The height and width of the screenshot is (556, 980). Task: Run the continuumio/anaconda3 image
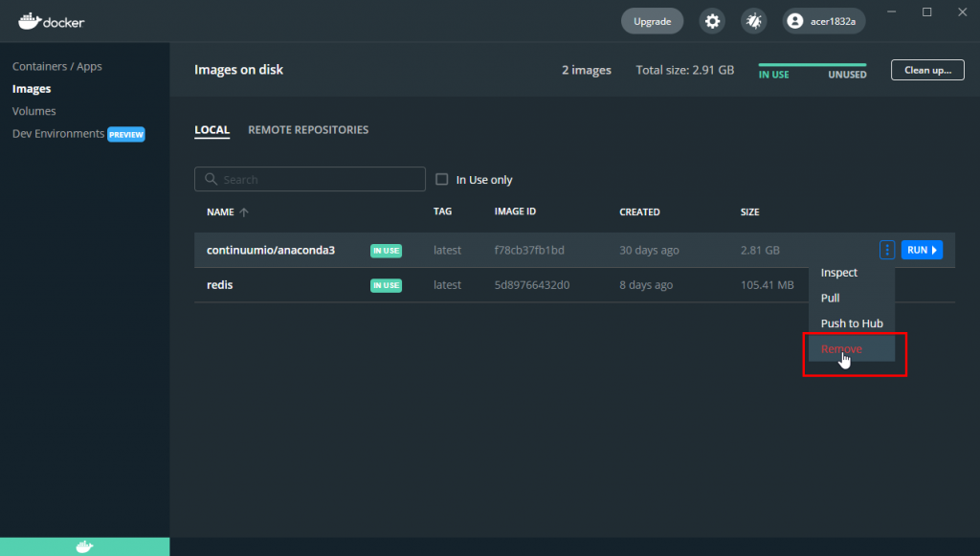coord(922,250)
